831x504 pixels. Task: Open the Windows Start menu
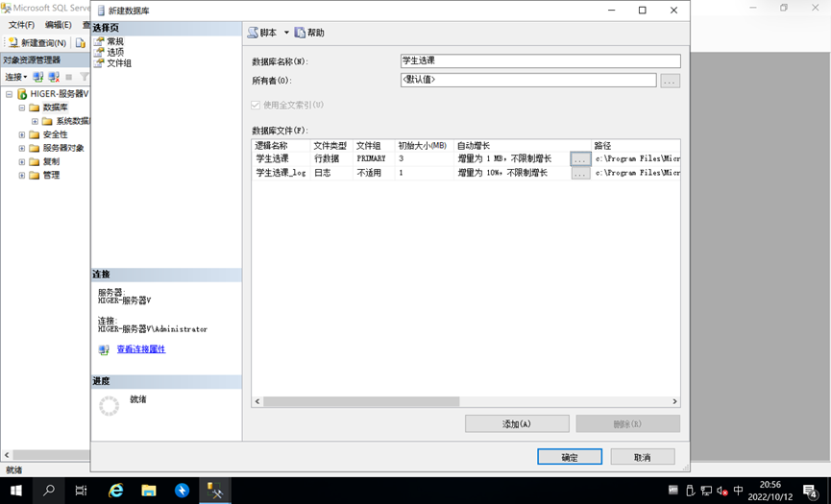pos(16,491)
